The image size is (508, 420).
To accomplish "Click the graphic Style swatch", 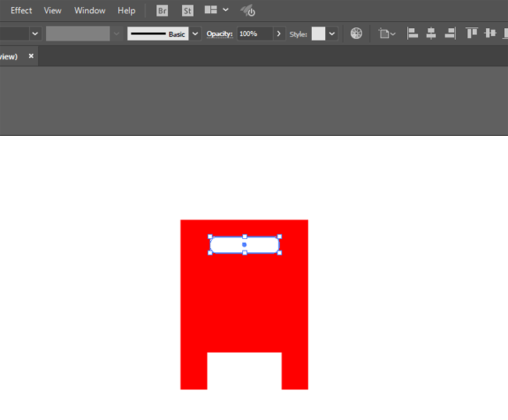I will point(318,34).
